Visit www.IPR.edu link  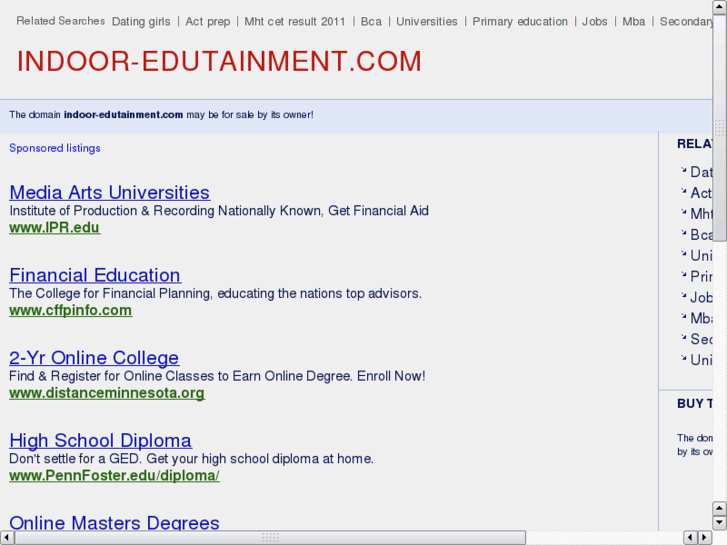(54, 228)
